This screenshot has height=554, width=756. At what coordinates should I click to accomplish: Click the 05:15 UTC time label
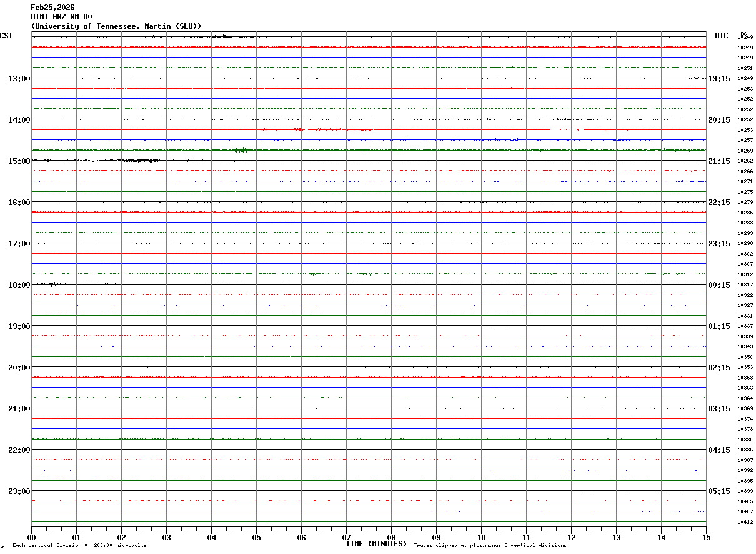point(719,491)
